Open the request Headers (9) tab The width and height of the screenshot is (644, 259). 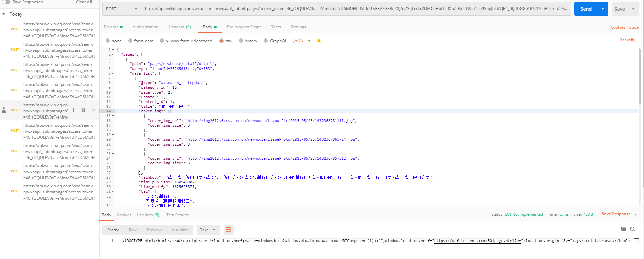pyautogui.click(x=180, y=27)
